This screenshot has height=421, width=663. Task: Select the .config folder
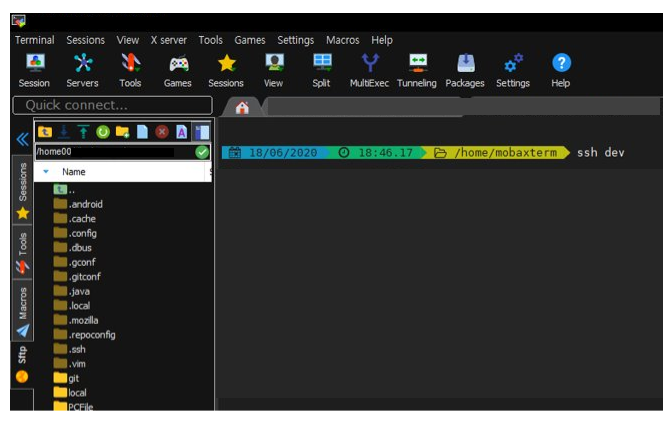(75, 233)
